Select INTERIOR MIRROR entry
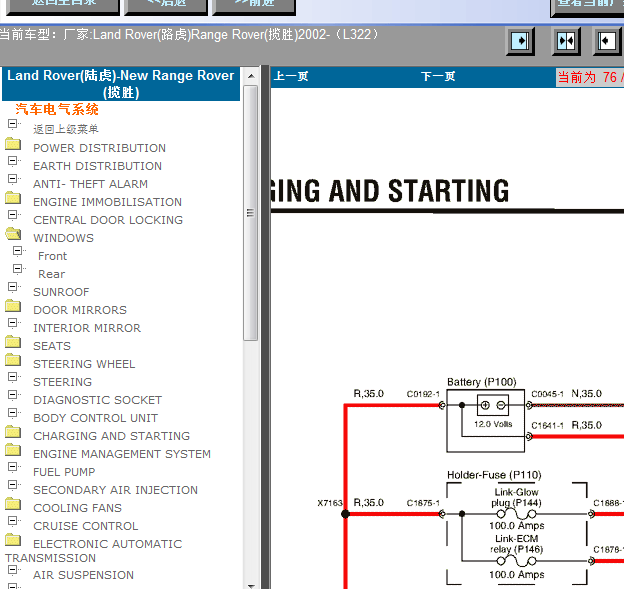Viewport: 624px width, 589px height. (x=87, y=328)
